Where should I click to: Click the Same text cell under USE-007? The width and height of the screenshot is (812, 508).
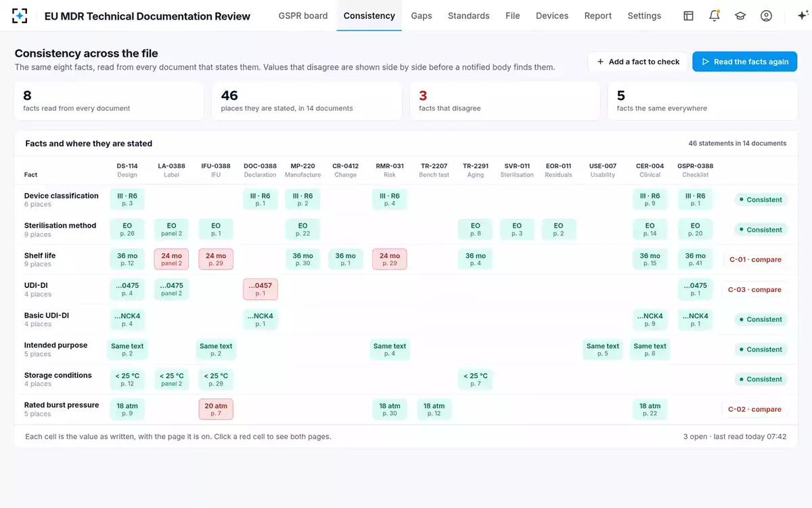[x=603, y=350]
